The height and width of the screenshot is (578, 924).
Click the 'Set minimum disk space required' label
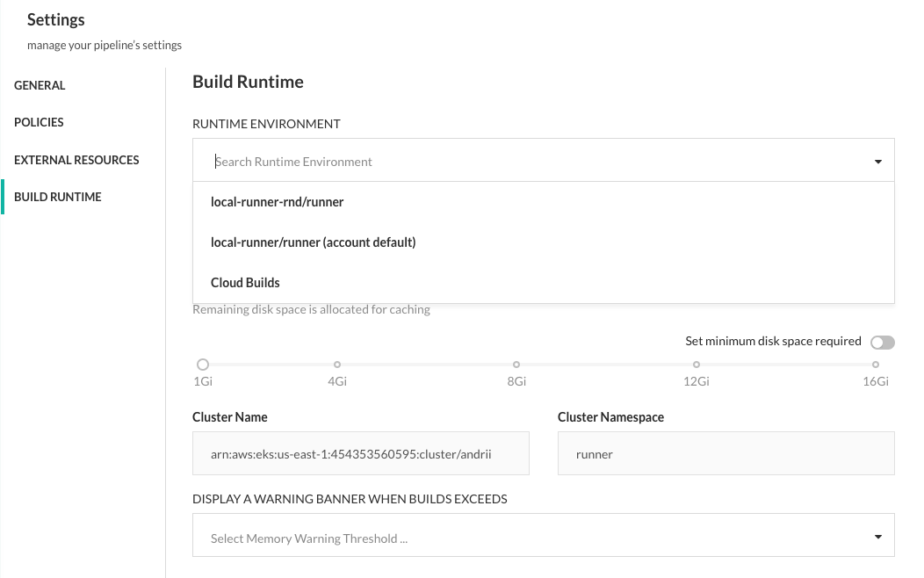[773, 342]
